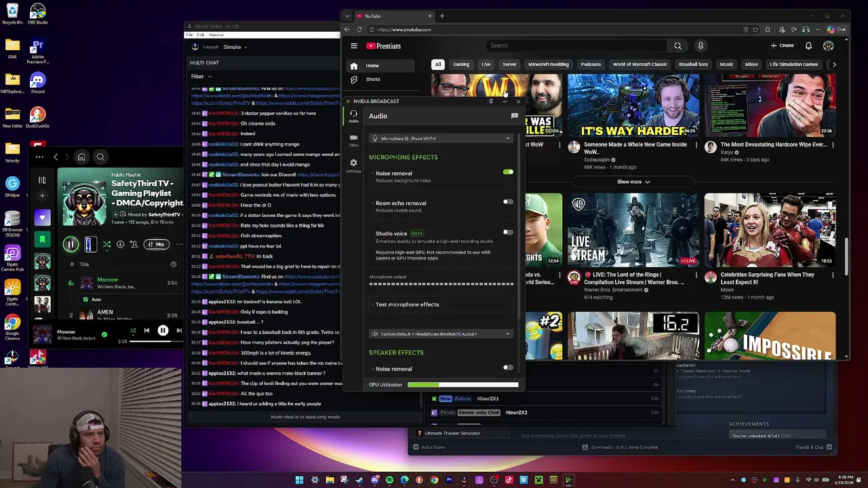The width and height of the screenshot is (868, 488).
Task: Open a new browser tab
Action: click(442, 16)
